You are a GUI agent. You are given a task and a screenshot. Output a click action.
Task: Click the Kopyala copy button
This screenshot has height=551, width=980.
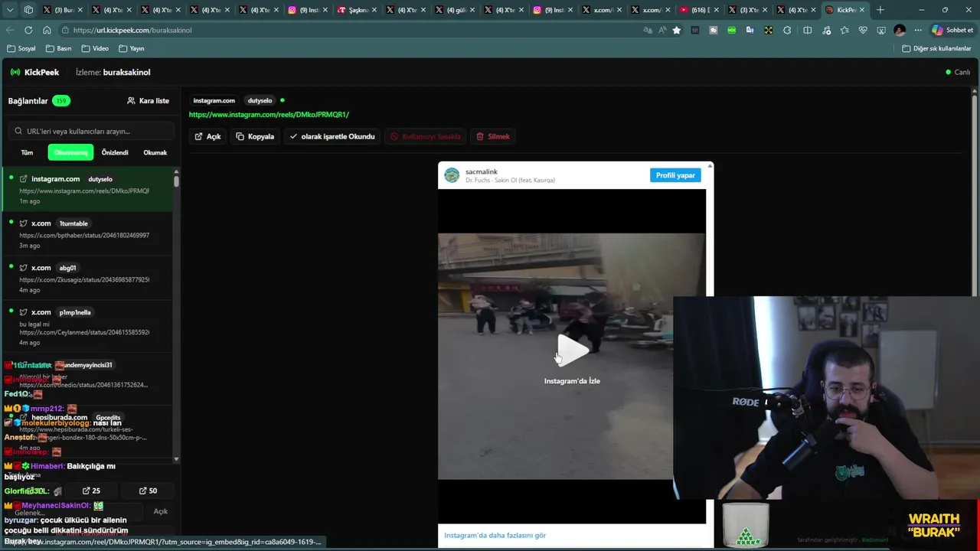(255, 136)
